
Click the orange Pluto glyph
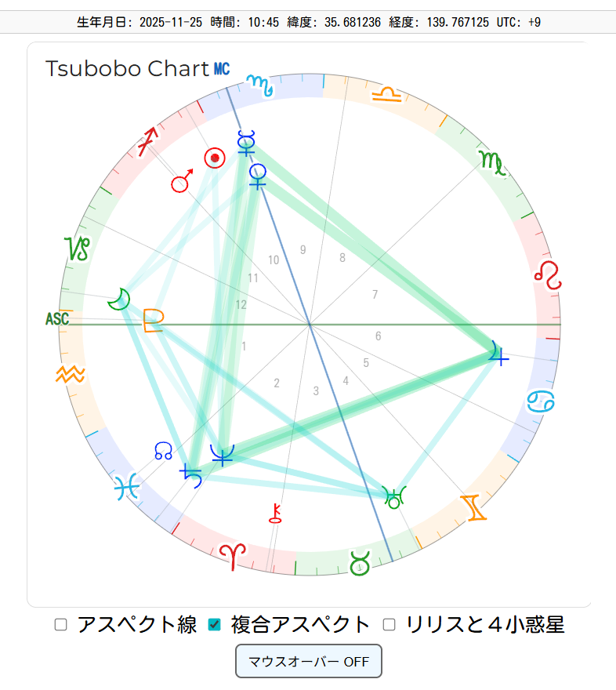click(x=153, y=320)
